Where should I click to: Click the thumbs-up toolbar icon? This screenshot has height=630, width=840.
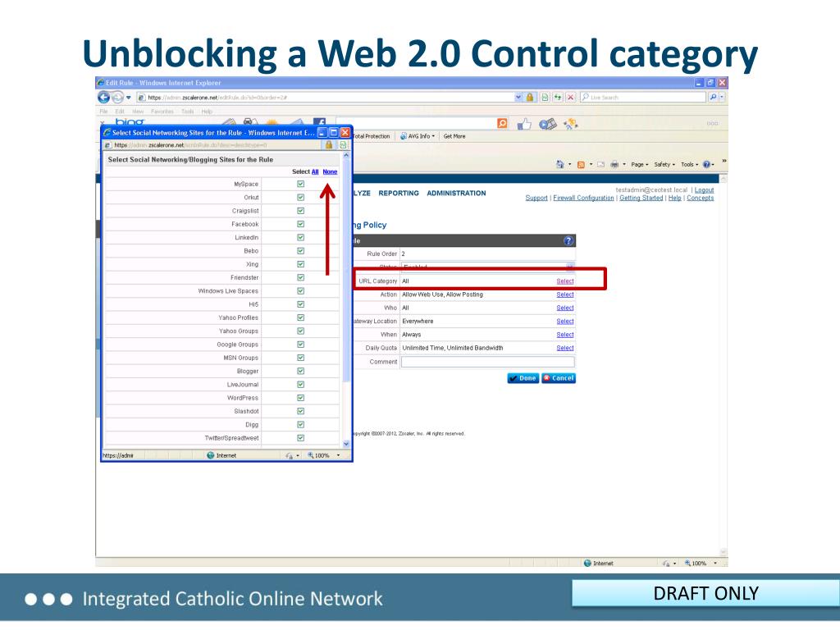point(524,124)
